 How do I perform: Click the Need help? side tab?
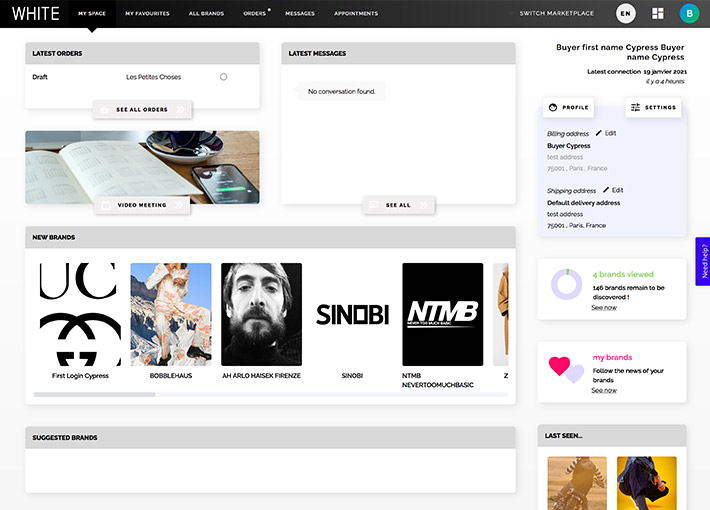click(703, 261)
